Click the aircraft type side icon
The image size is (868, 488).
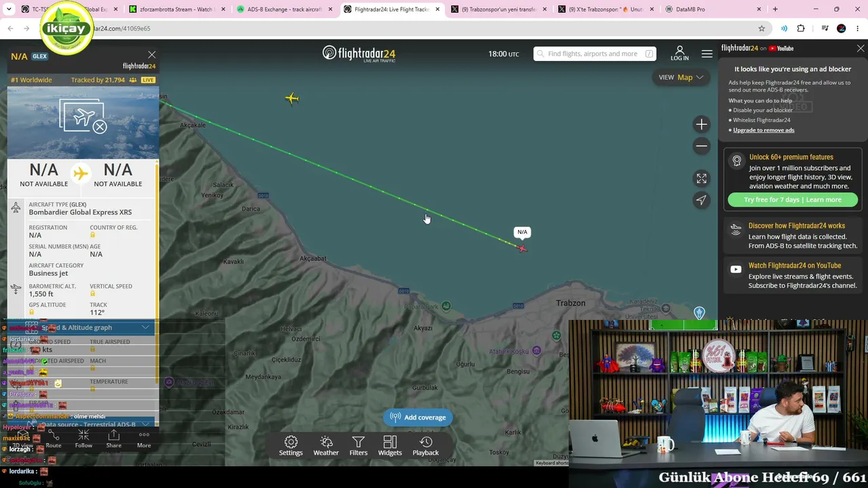[x=16, y=208]
